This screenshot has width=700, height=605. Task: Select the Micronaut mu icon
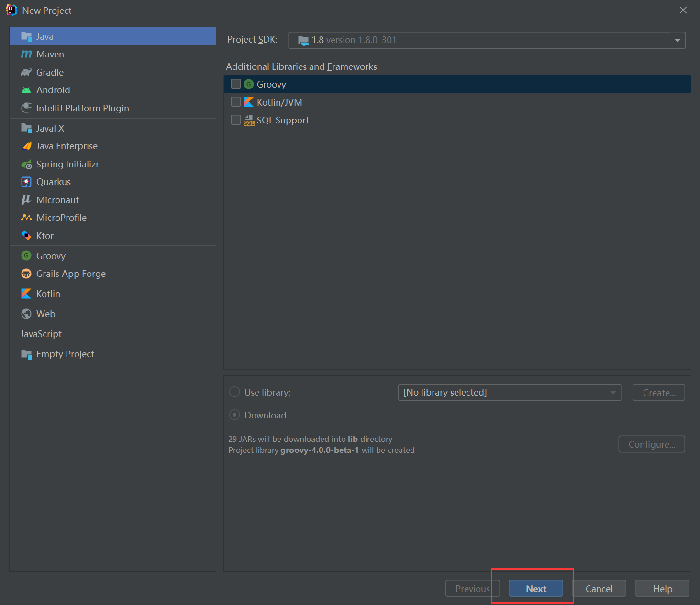(26, 200)
